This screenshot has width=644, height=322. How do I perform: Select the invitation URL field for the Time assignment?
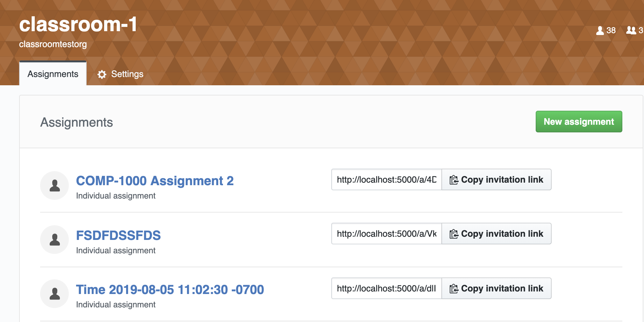coord(386,288)
